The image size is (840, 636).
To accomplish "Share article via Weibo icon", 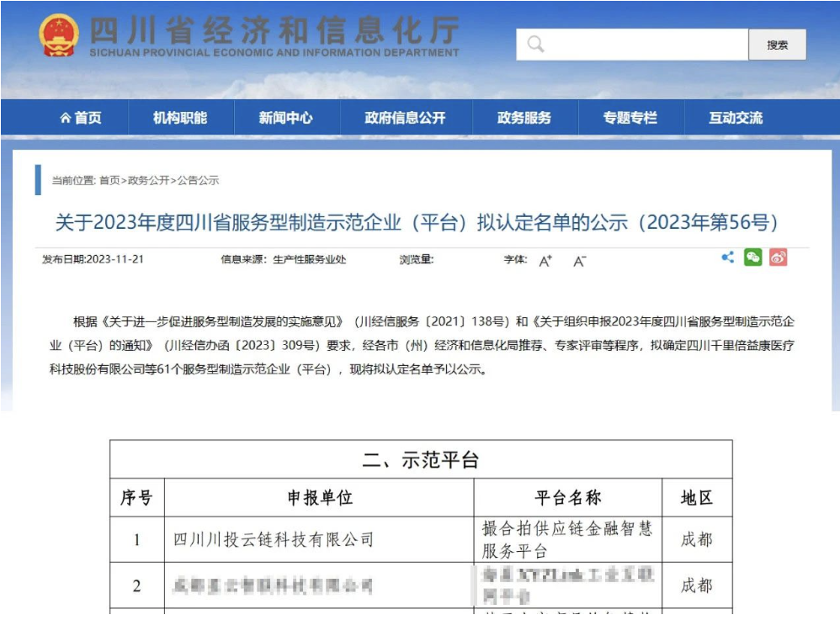I will click(x=778, y=257).
